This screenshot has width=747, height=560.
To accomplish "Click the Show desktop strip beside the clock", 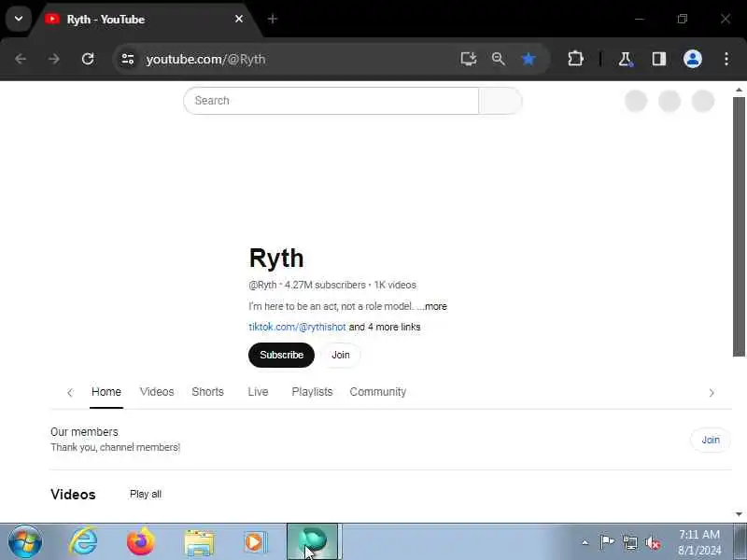I will (740, 542).
